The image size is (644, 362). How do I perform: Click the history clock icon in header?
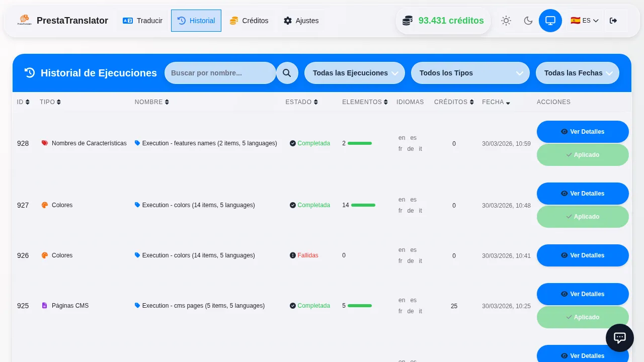(30, 73)
